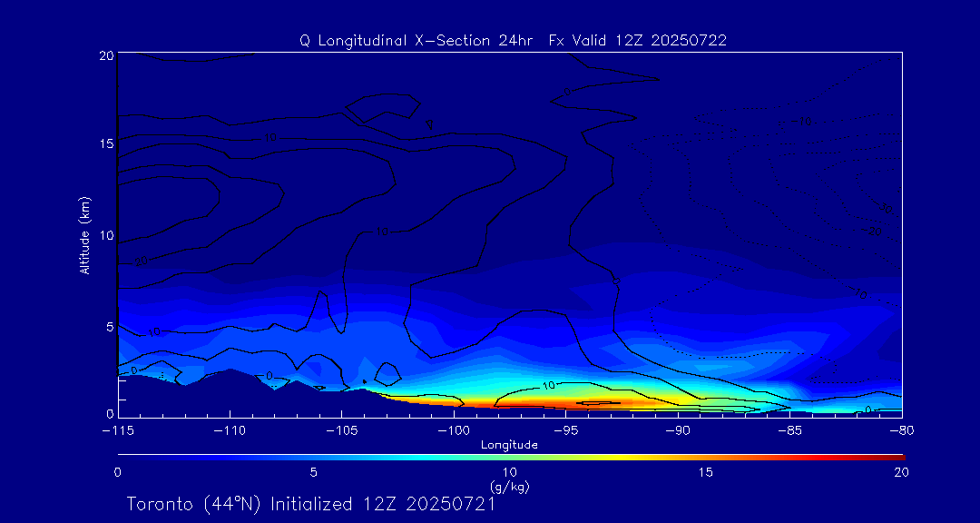Click the colorbar value label 15
This screenshot has width=980, height=523.
click(x=705, y=473)
